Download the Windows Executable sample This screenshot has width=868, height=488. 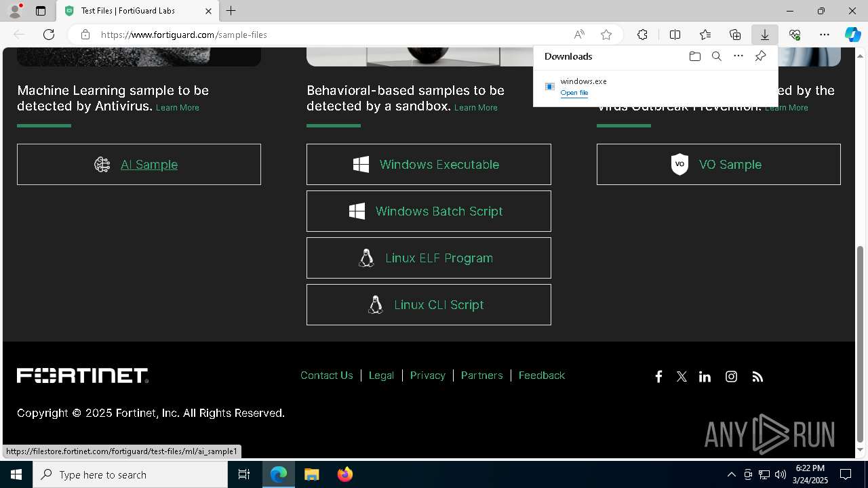coord(429,164)
